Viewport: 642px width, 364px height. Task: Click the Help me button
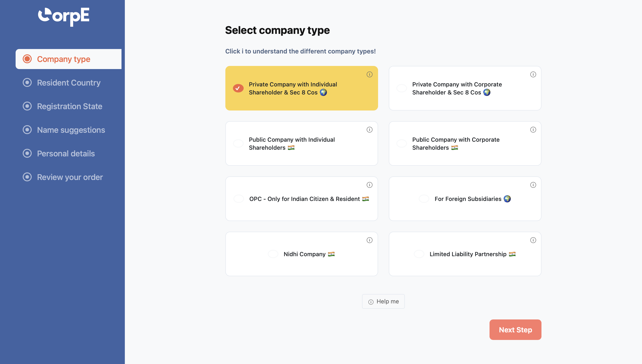383,301
